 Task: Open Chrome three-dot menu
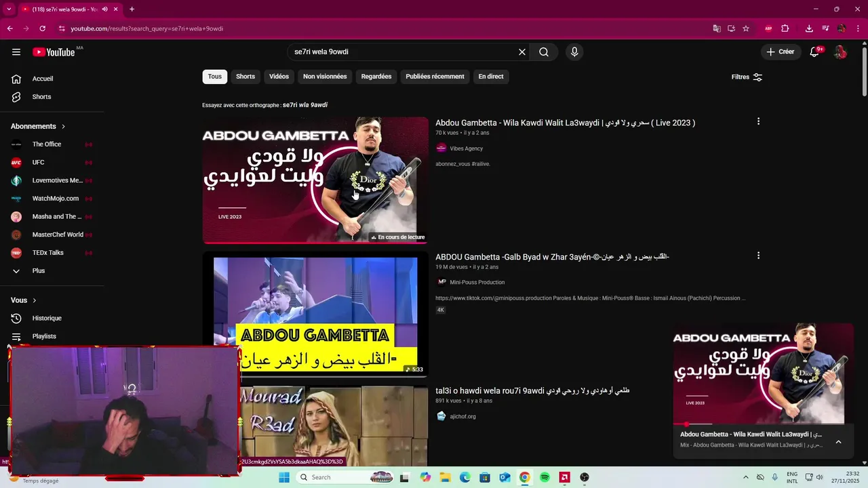857,28
